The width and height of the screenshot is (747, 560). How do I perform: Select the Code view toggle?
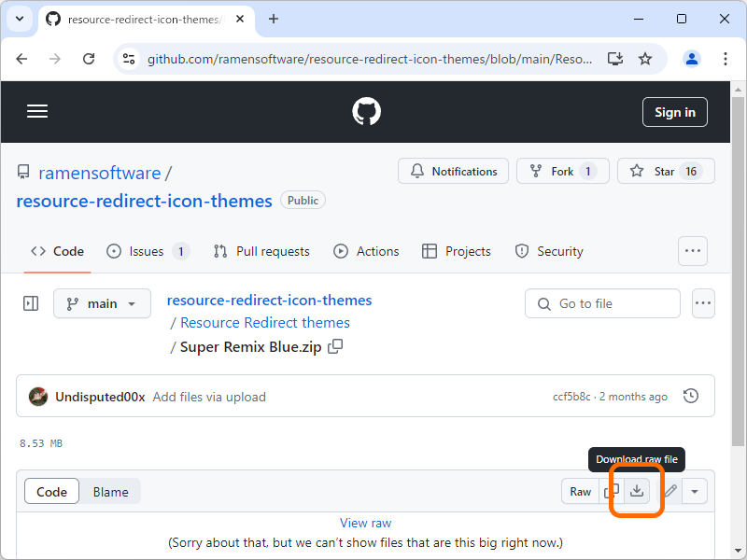51,492
